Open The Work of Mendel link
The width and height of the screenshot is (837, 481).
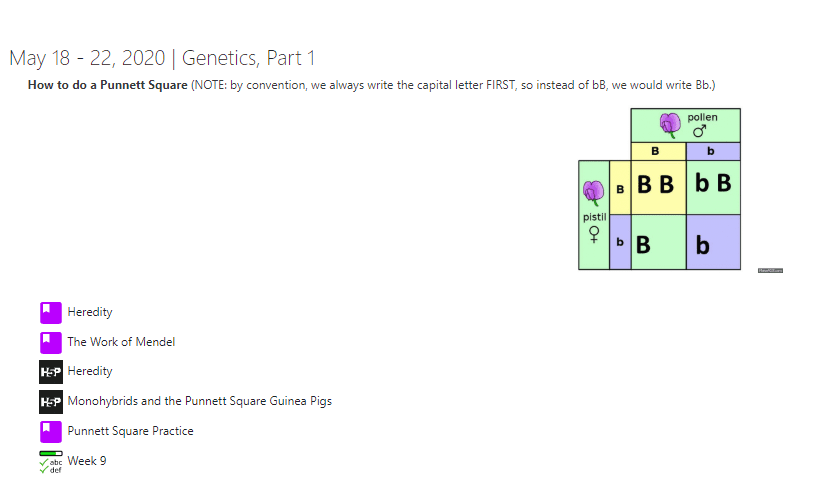[x=121, y=342]
